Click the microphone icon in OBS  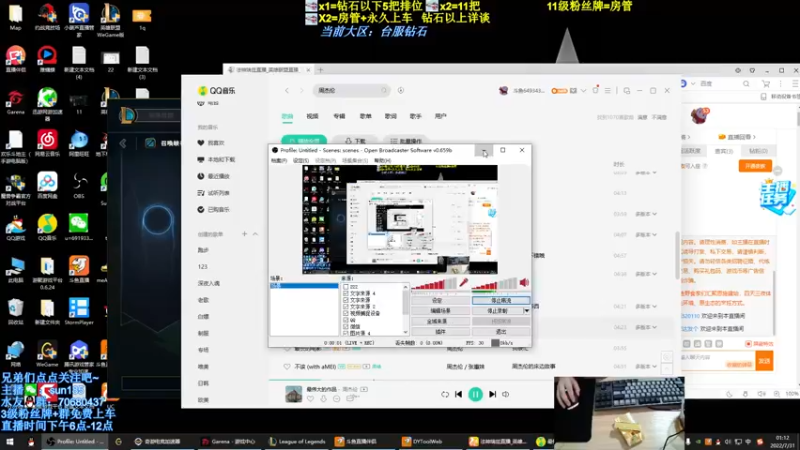click(x=464, y=282)
